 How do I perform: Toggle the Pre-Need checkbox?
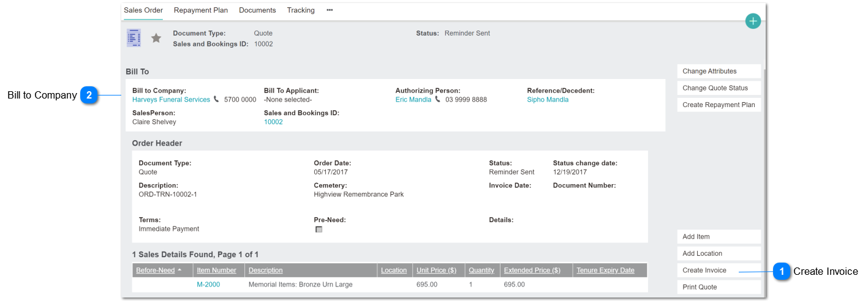(x=319, y=230)
